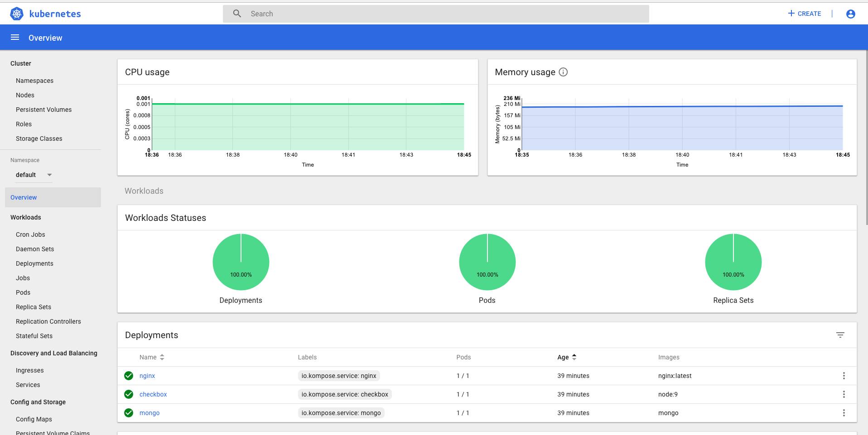Open Replica Sets in the sidebar
Viewport: 868px width, 435px height.
click(34, 307)
